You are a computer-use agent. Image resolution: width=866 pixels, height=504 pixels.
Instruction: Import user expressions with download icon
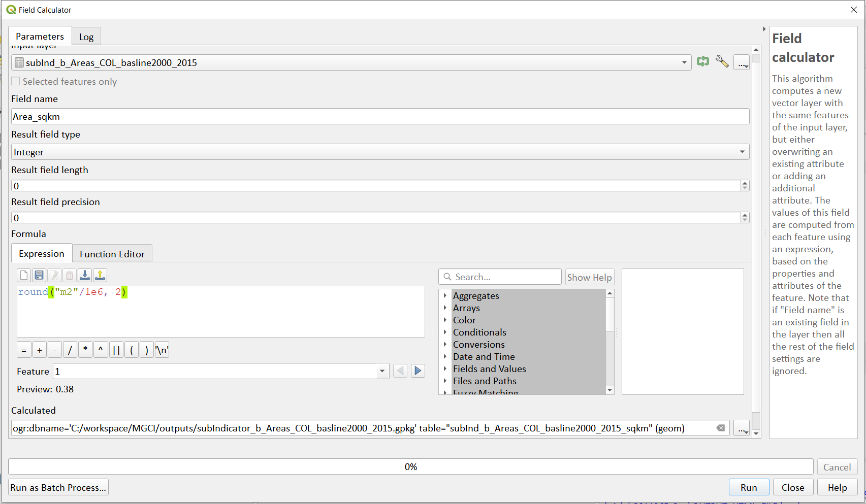85,275
